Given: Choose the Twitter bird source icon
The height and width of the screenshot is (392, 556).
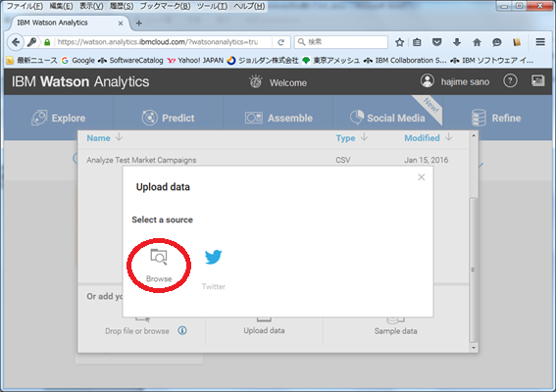Looking at the screenshot, I should pyautogui.click(x=213, y=257).
